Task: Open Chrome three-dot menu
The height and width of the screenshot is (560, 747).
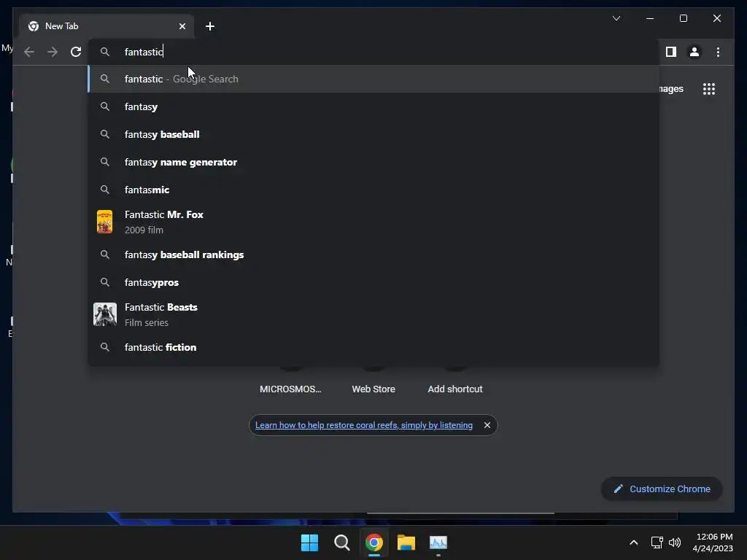Action: coord(718,52)
